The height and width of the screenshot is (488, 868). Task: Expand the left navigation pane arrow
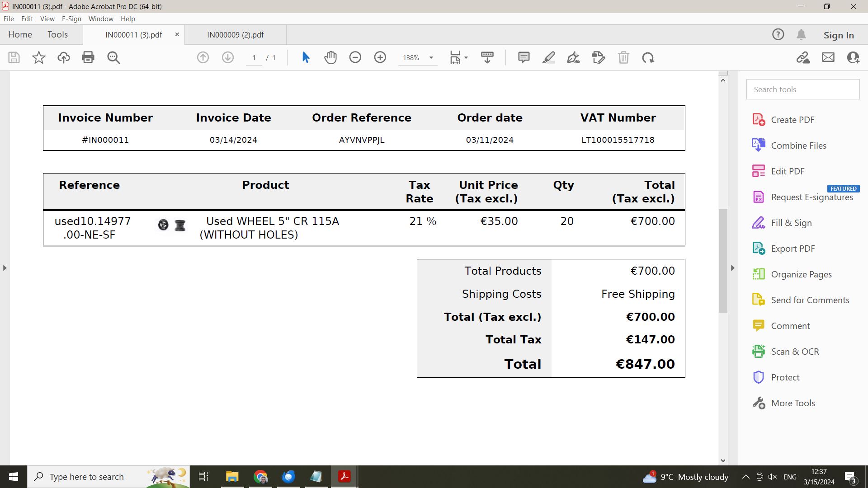click(x=5, y=268)
